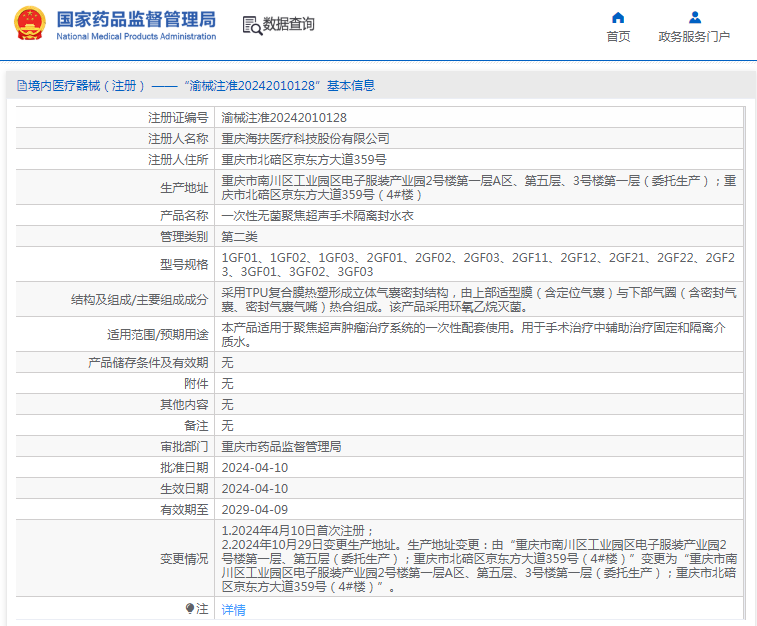Click the 注册人名称 row label
This screenshot has height=626, width=757.
click(x=178, y=139)
